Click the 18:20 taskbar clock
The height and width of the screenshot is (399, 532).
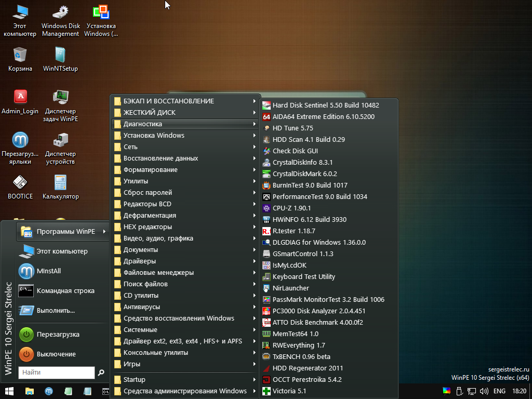click(x=519, y=391)
